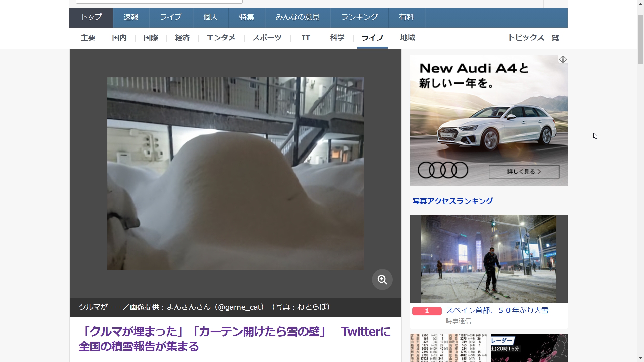Open the スペイン首都、50年ぶり大雪 article link
The width and height of the screenshot is (644, 362).
(x=497, y=311)
